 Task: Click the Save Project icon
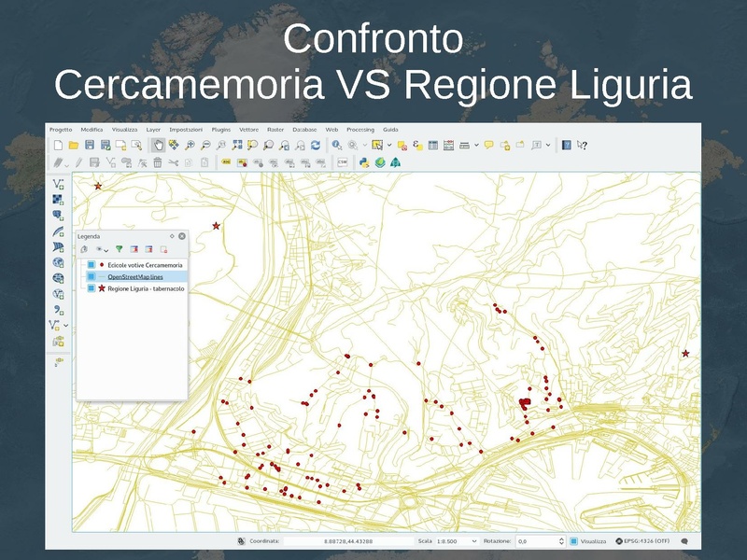89,145
